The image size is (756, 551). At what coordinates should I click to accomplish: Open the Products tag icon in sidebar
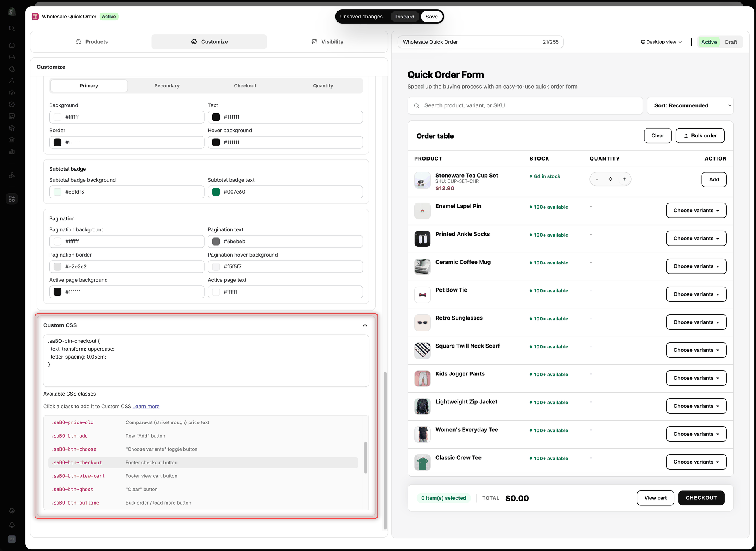tap(12, 69)
